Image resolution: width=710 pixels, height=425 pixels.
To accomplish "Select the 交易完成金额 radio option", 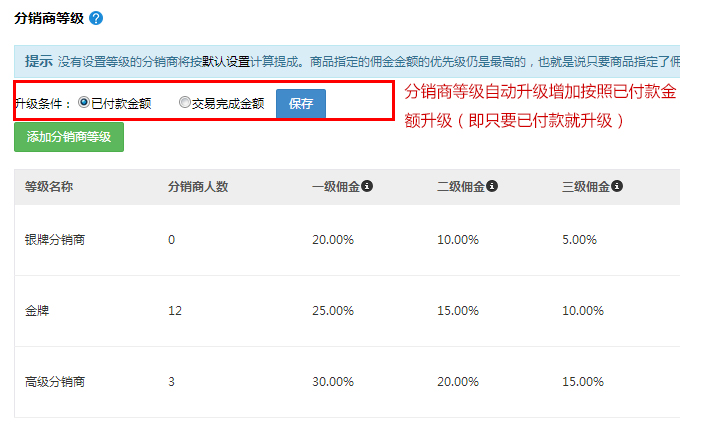I will (184, 103).
